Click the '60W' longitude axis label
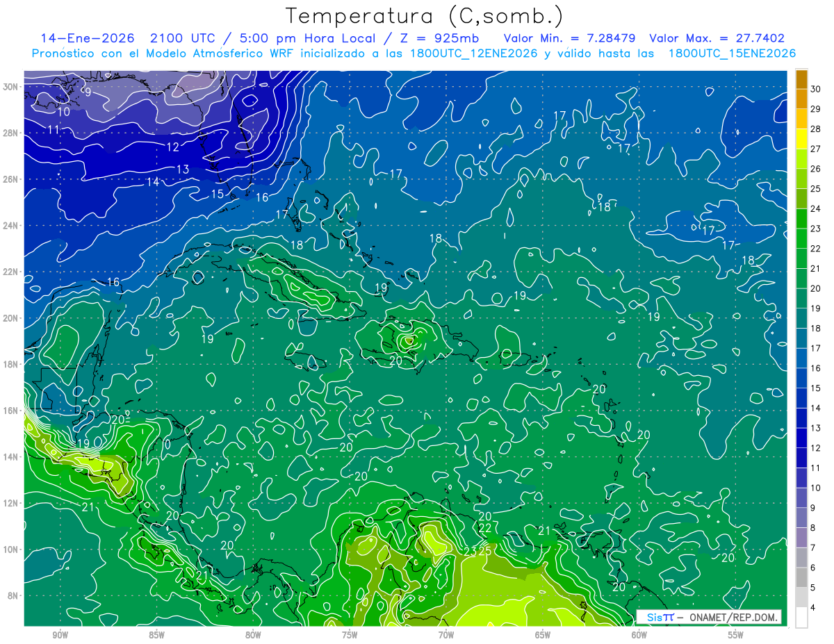 (639, 635)
